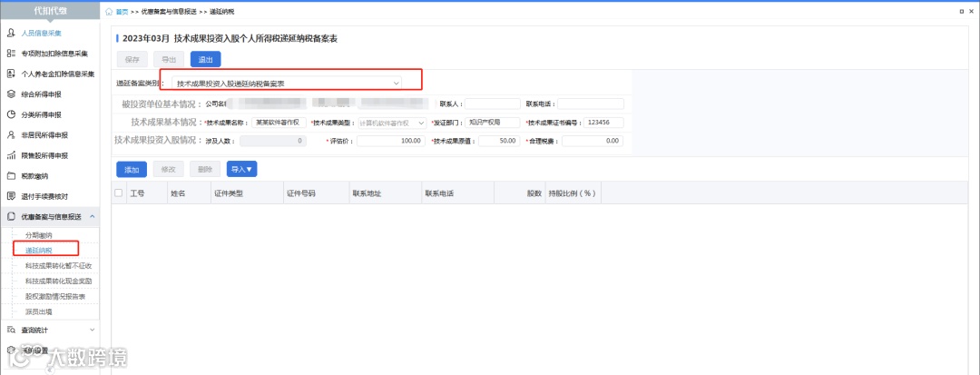The width and height of the screenshot is (980, 375).
Task: Click the 评估价 input showing 100.00
Action: (391, 142)
